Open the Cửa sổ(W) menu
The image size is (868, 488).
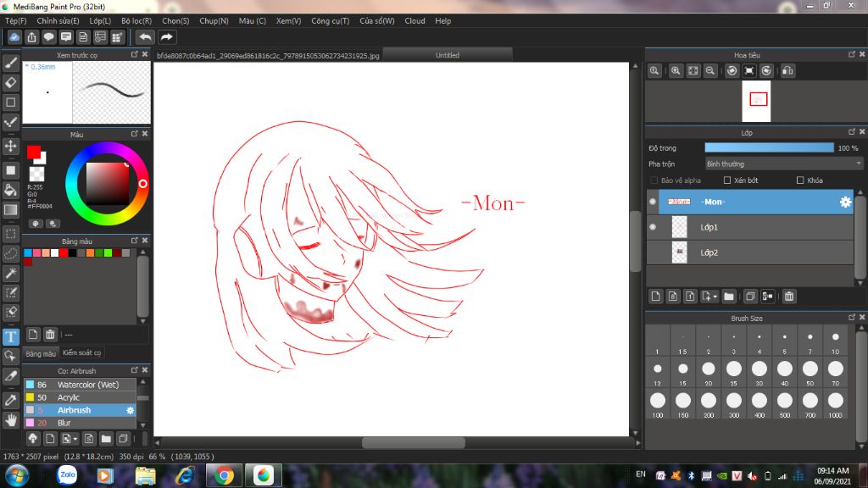tap(377, 20)
